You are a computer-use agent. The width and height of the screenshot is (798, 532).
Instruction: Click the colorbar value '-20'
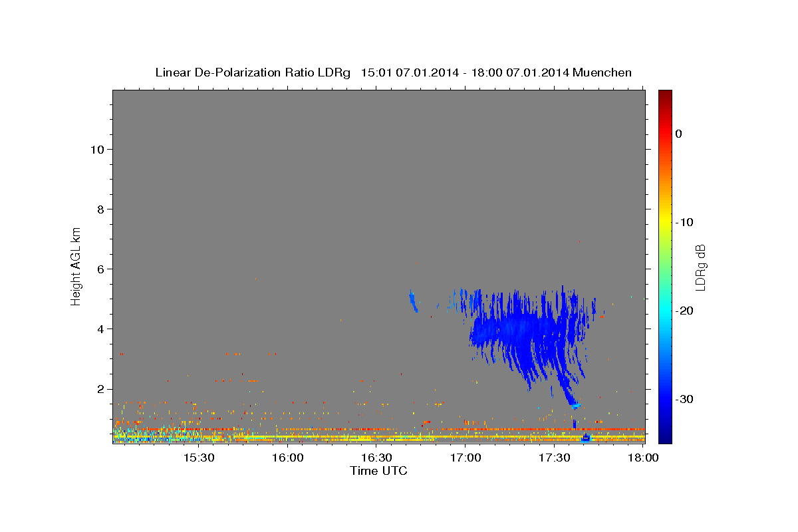click(686, 311)
